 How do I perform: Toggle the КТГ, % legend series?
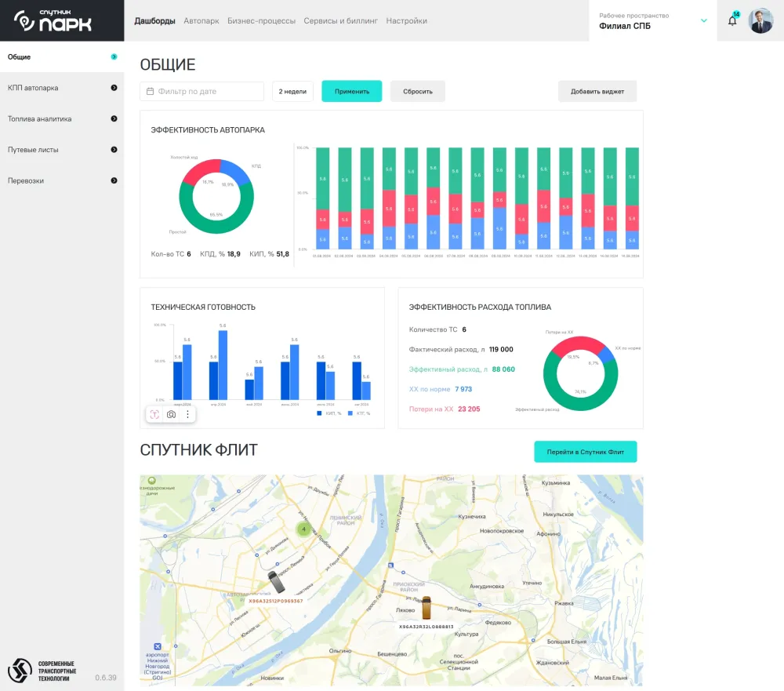pos(358,413)
